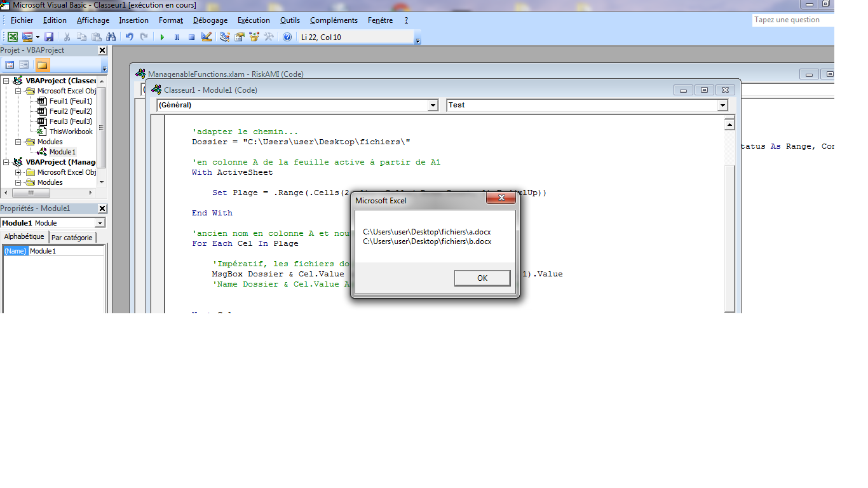Viewport: 868px width, 488px height.
Task: Open the Toolbox hammer and wrench icon
Action: click(x=268, y=37)
